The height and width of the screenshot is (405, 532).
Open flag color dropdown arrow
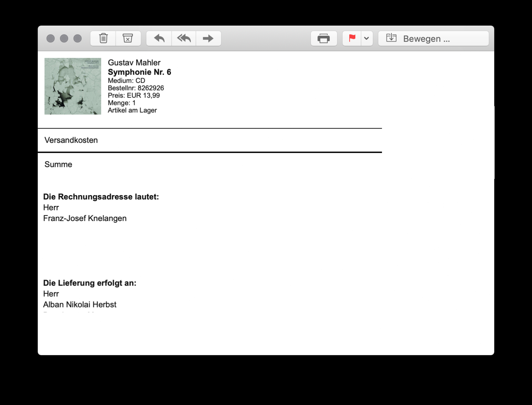[x=367, y=38]
